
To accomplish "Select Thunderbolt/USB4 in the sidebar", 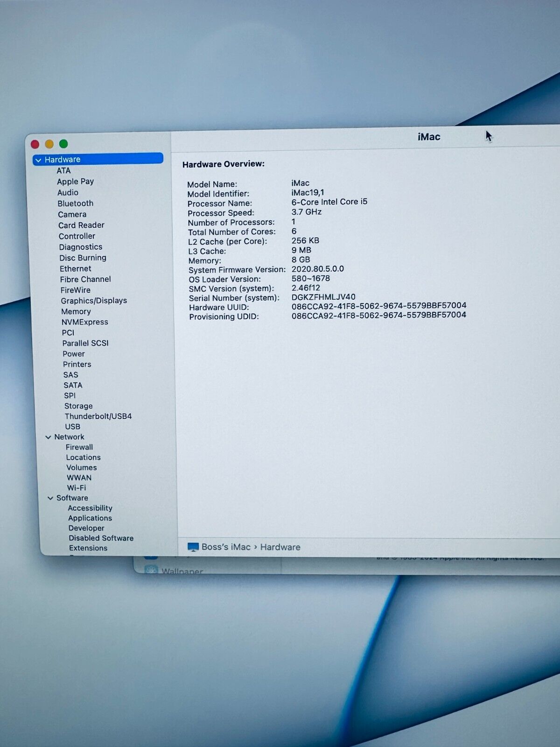I will [x=98, y=416].
